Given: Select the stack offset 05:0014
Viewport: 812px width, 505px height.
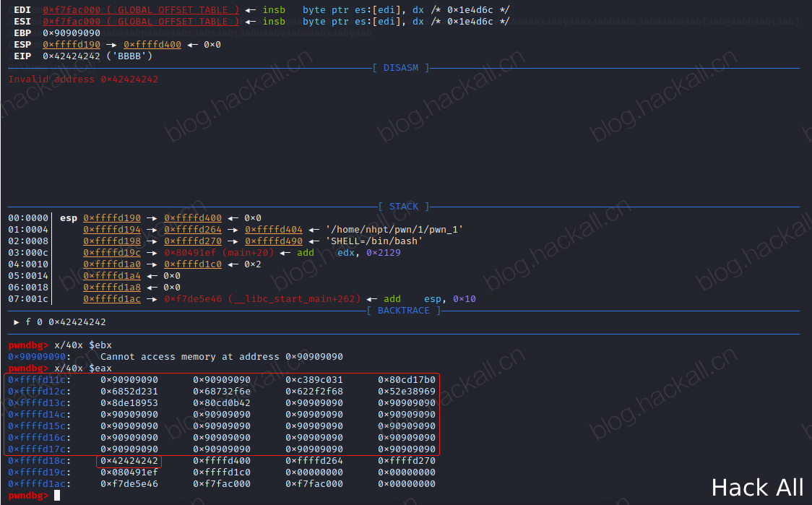Looking at the screenshot, I should click(x=28, y=275).
